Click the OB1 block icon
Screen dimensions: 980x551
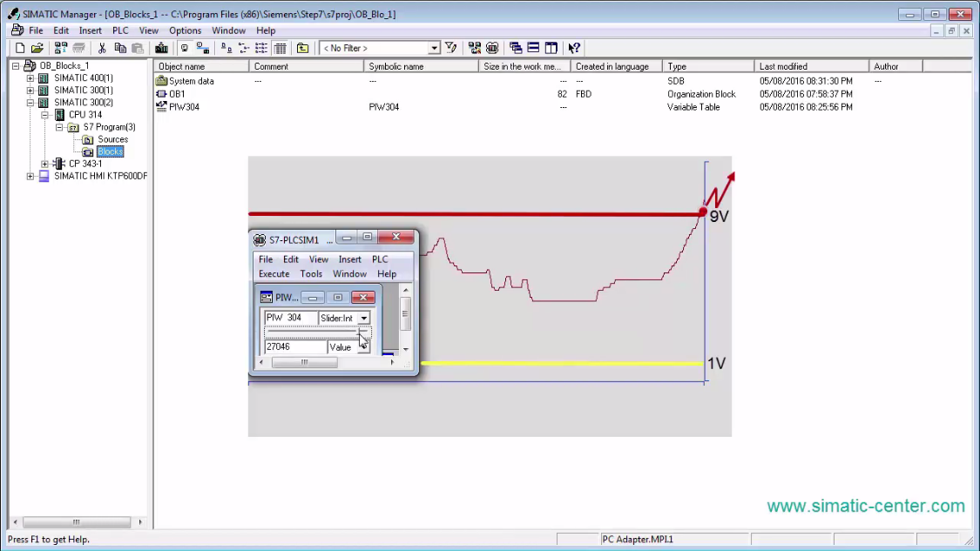pos(161,94)
